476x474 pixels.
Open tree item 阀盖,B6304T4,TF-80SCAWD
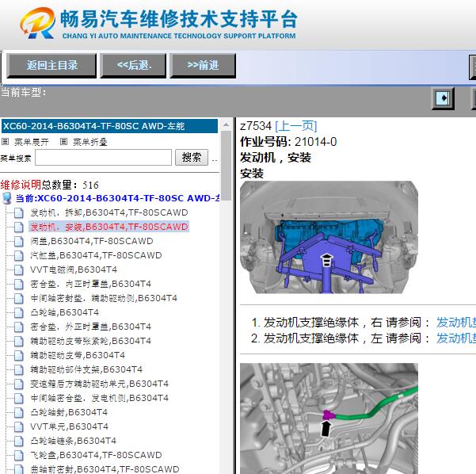(x=92, y=241)
